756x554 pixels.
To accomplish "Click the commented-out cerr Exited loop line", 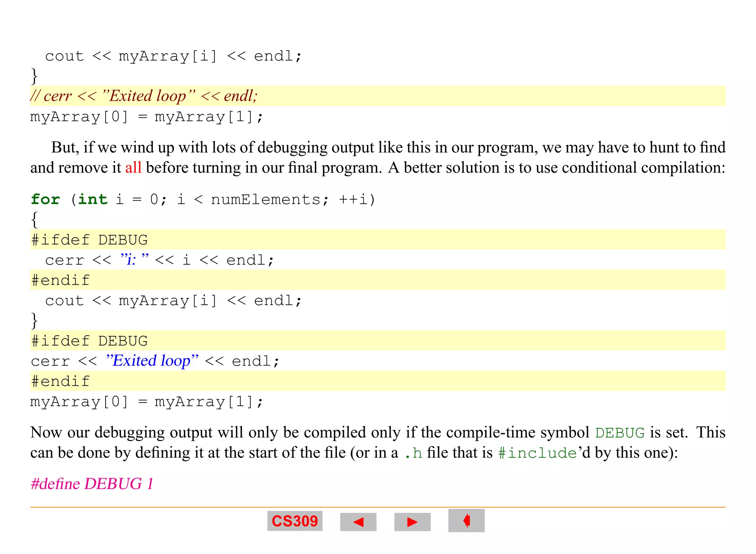I will pos(378,96).
